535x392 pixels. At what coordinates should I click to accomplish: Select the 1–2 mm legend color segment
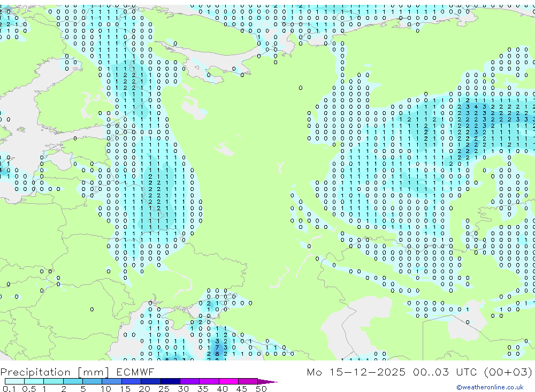pos(53,381)
